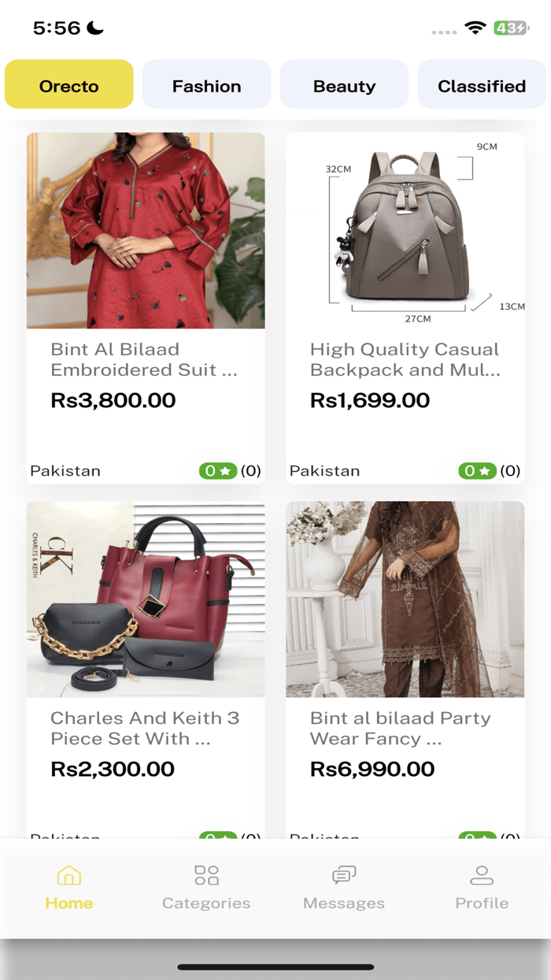Click the Pakistan label under the backpack listing

point(324,470)
